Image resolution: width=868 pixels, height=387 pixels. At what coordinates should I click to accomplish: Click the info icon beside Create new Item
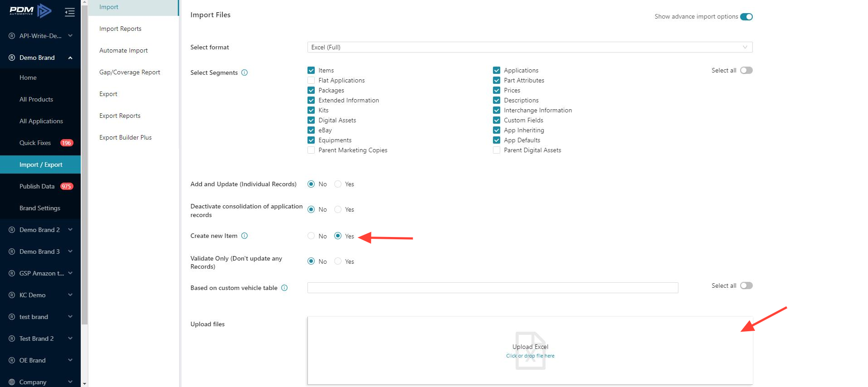click(244, 236)
